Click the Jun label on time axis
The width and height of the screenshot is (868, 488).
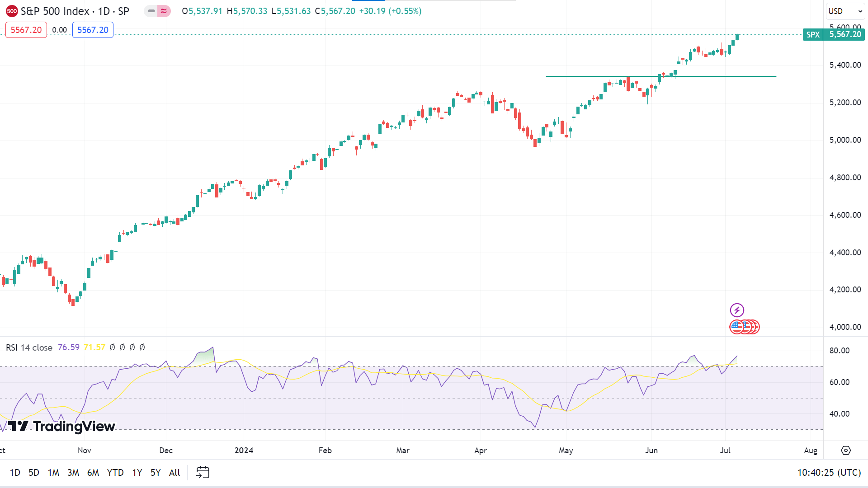point(651,450)
